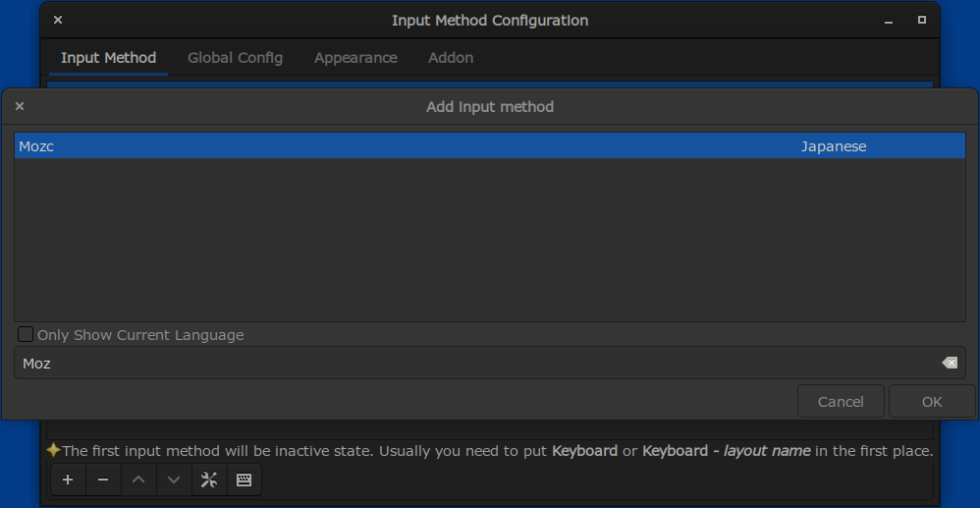Screen dimensions: 980x508
Task: Switch to the Appearance tab
Action: coord(355,58)
